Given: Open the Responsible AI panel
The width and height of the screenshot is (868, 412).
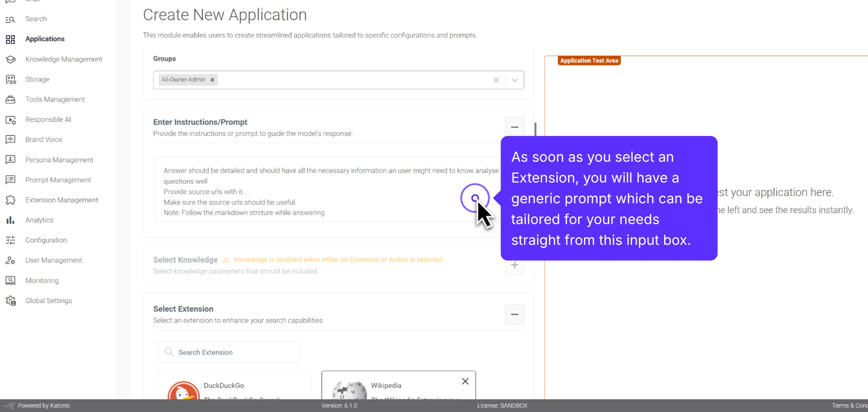Looking at the screenshot, I should 48,119.
